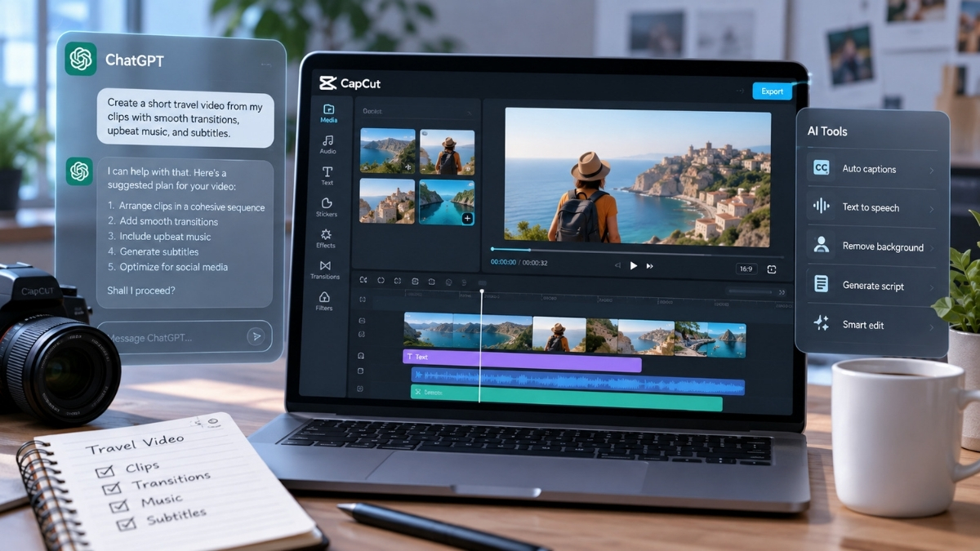Toggle fullscreen preview icon beside 16:9
Screen dimensions: 980x551
pos(772,269)
